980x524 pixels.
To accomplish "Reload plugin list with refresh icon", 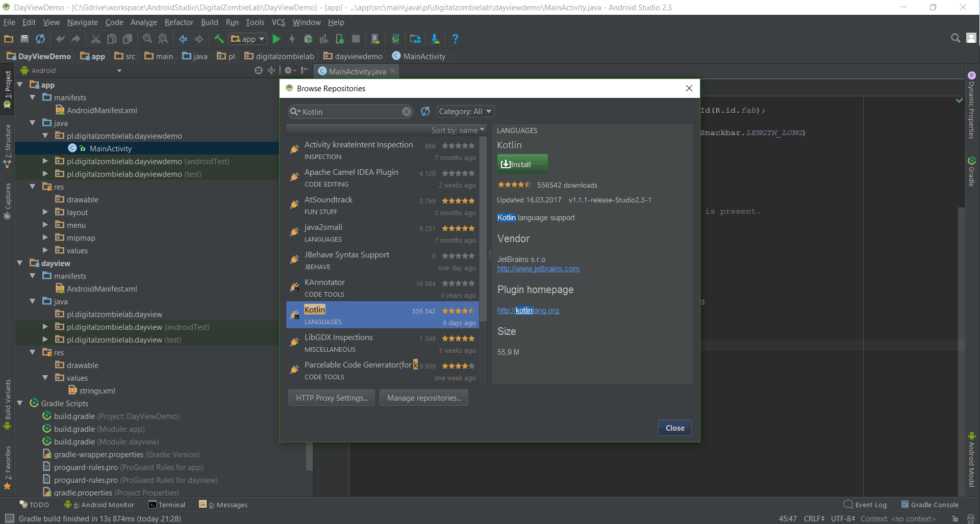I will pyautogui.click(x=425, y=111).
